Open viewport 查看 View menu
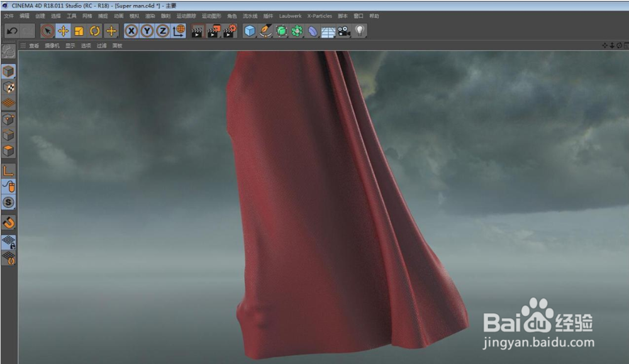The width and height of the screenshot is (629, 364). point(34,46)
